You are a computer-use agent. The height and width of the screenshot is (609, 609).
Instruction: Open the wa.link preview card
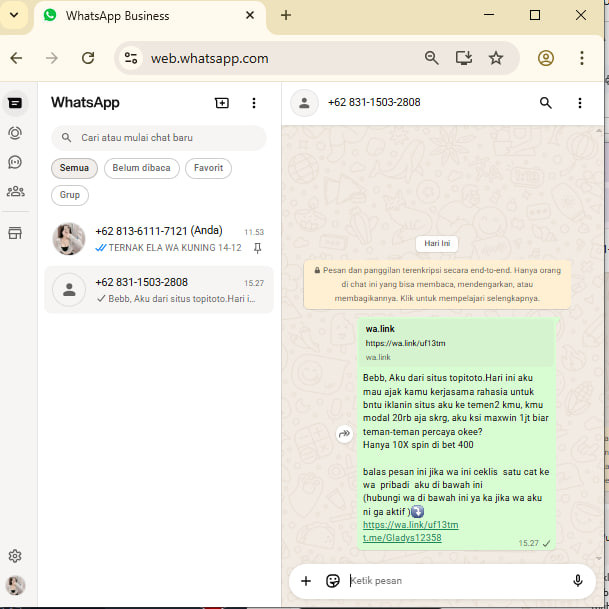[457, 343]
